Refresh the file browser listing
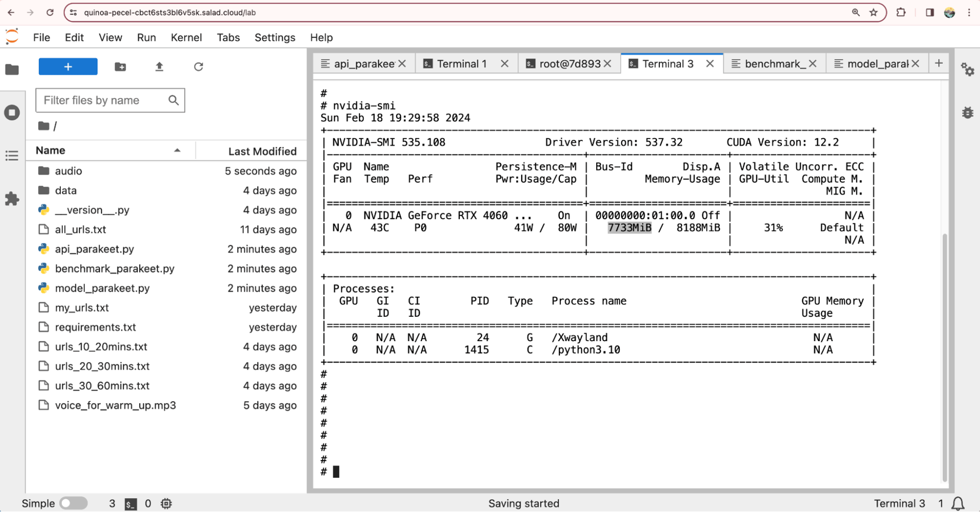The height and width of the screenshot is (512, 980). [199, 67]
